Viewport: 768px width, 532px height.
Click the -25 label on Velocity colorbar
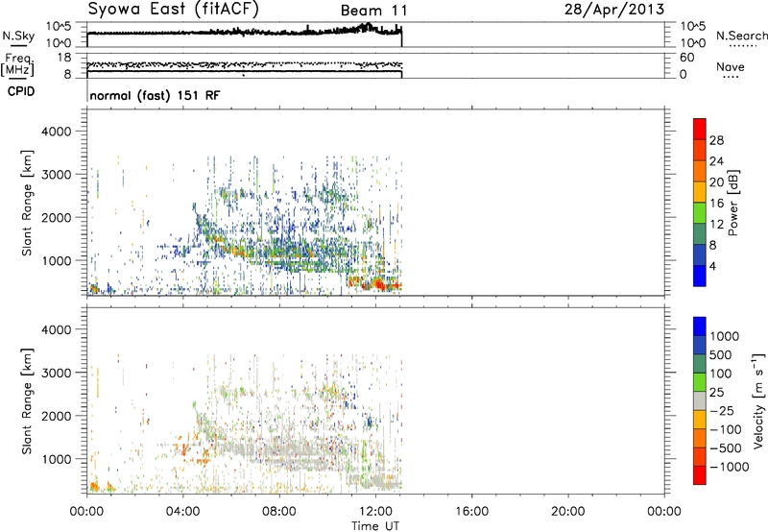tap(722, 411)
